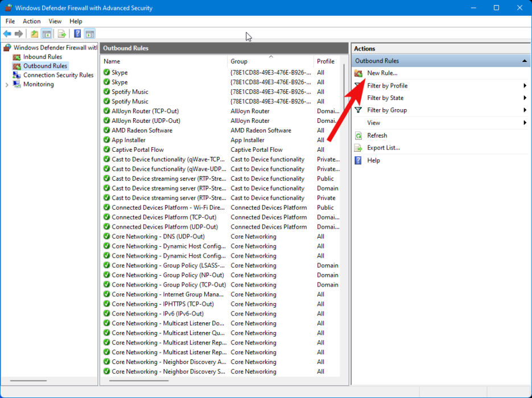This screenshot has width=532, height=398.
Task: Expand the View submenu in Actions
Action: tap(373, 123)
